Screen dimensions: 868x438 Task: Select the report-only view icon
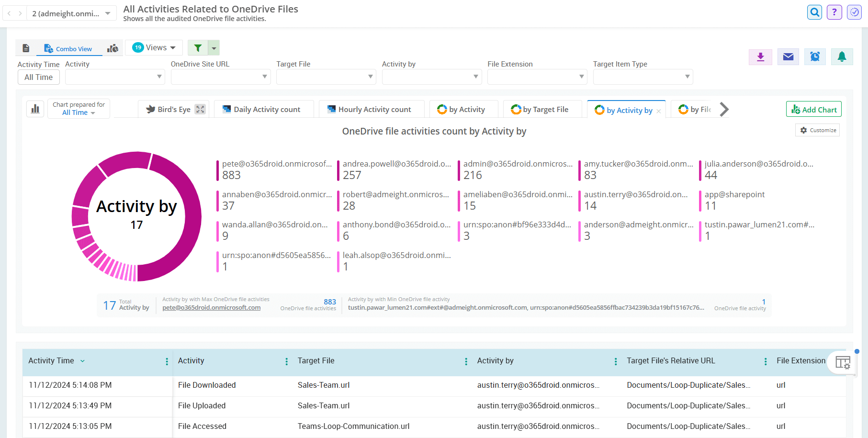(26, 48)
